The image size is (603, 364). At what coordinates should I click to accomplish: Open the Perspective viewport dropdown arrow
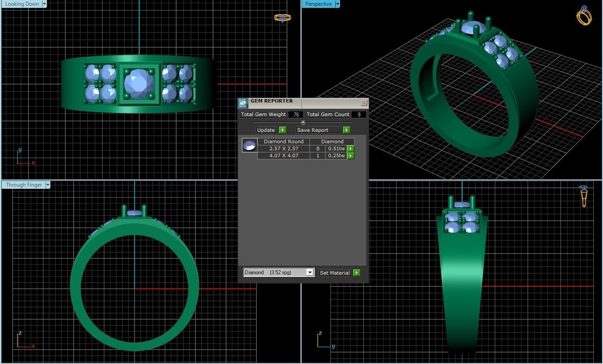[x=337, y=4]
